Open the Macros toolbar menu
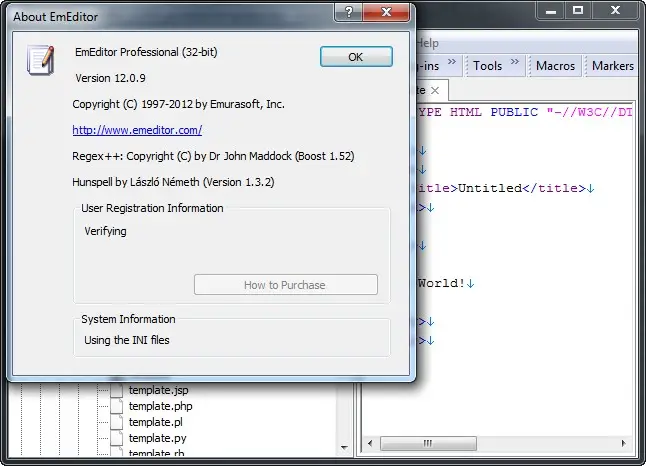Viewport: 646px width, 466px height. point(555,66)
